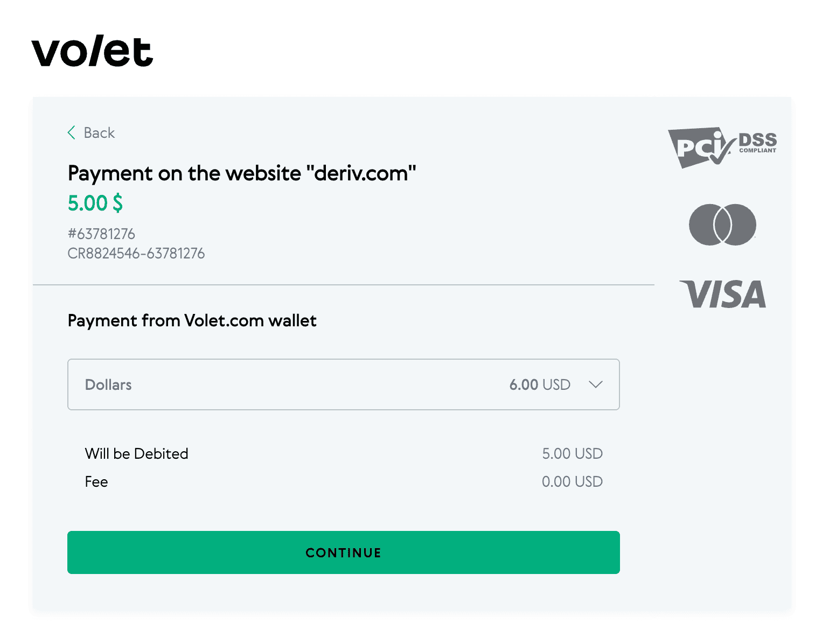Viewport: 822px width, 644px height.
Task: Expand the currency selector chevron
Action: [x=596, y=384]
